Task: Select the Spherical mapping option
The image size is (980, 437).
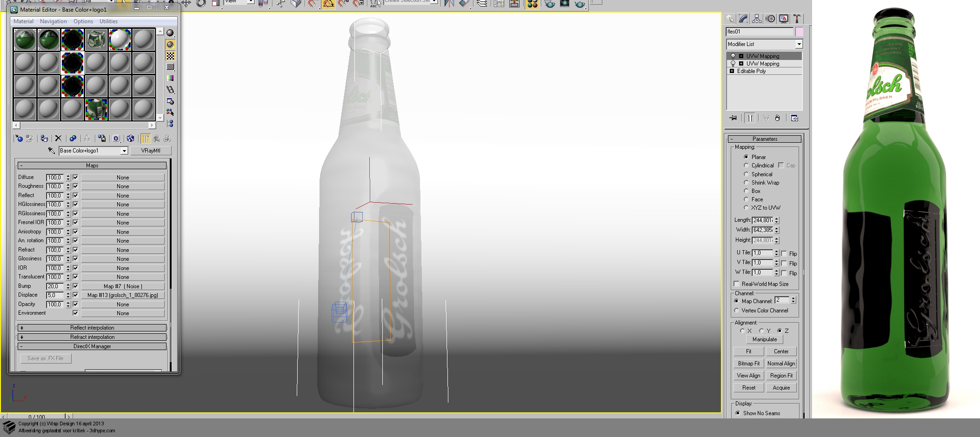Action: [x=746, y=174]
